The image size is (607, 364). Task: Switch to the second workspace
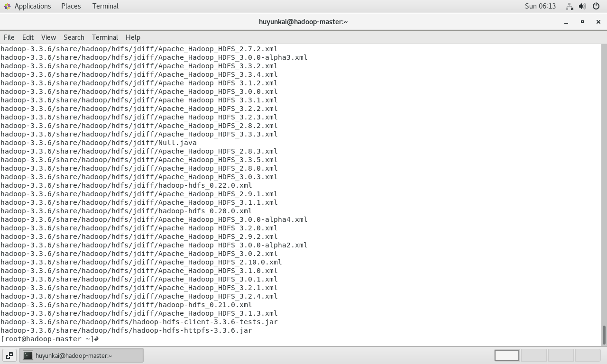tap(534, 355)
